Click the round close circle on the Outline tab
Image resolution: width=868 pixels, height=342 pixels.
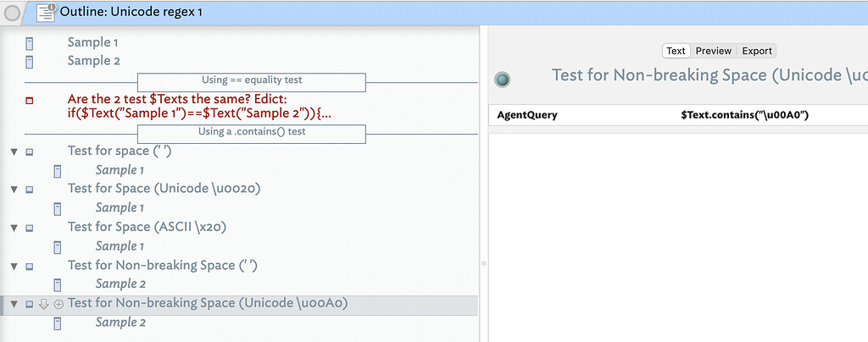tap(14, 13)
